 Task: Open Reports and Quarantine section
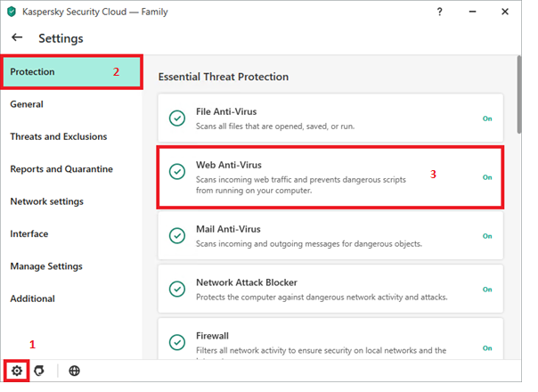point(71,169)
